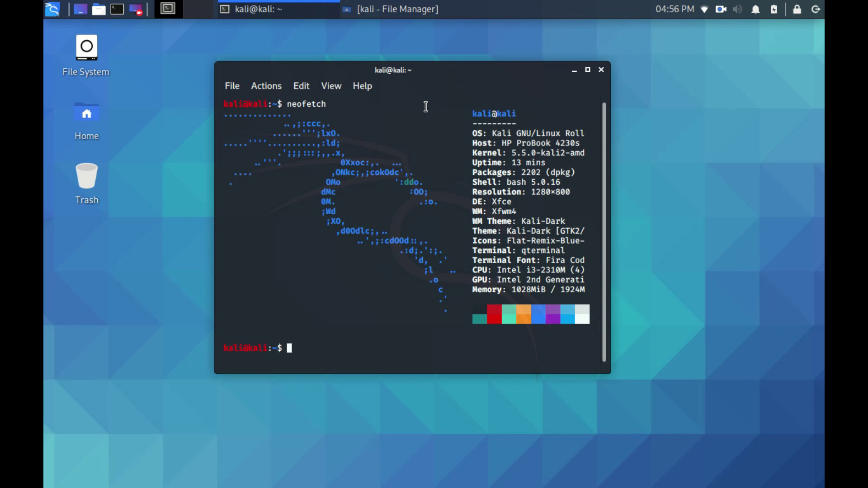Click the terminal vertical scrollbar

click(604, 231)
